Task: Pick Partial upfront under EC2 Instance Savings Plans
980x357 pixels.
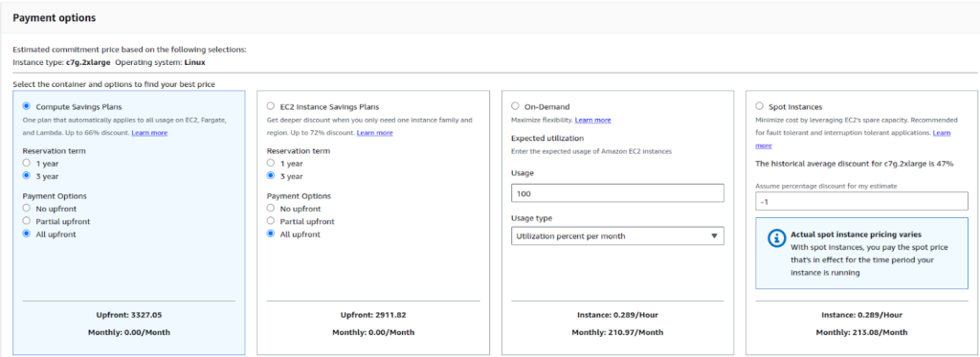Action: click(x=271, y=221)
